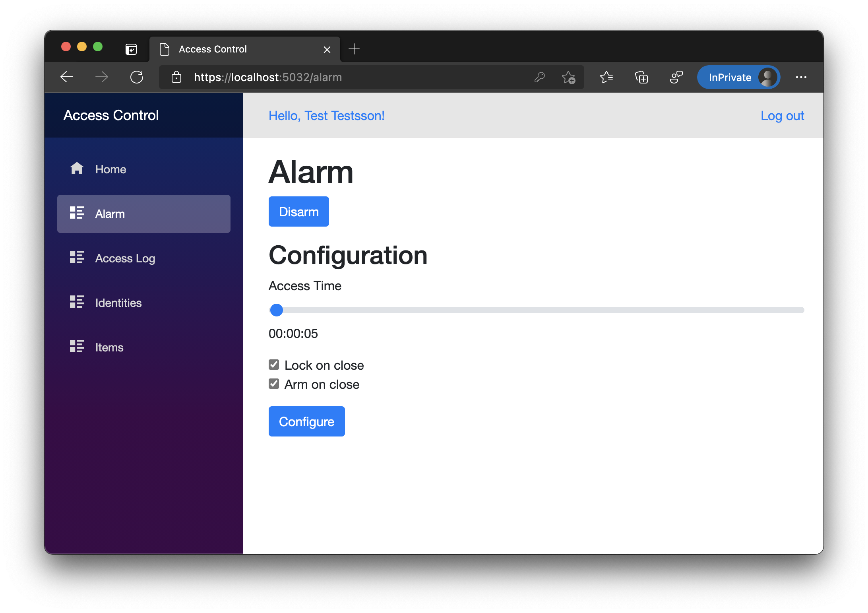Add page to favorites star icon

pyautogui.click(x=568, y=77)
